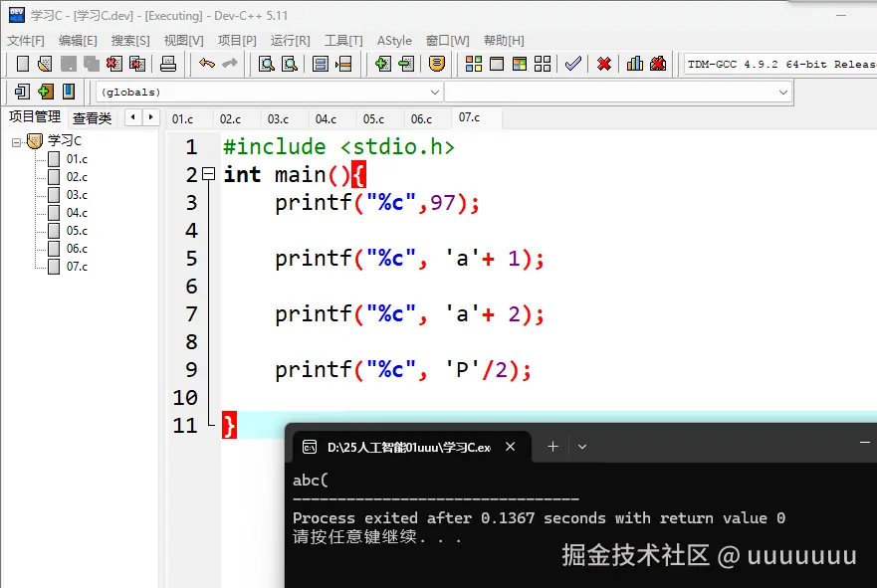Select 07.c in the project tree
Screen dimensions: 877x588
point(77,266)
